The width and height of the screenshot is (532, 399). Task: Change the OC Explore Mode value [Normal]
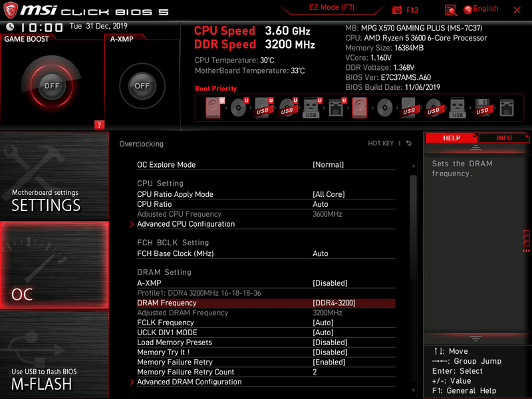(328, 164)
